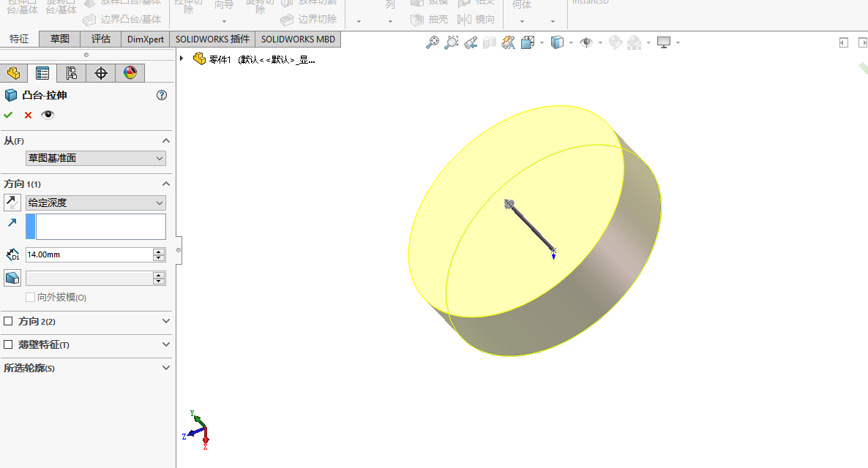Open the 草图基准面 start condition dropdown
This screenshot has height=468, width=868.
[x=95, y=158]
